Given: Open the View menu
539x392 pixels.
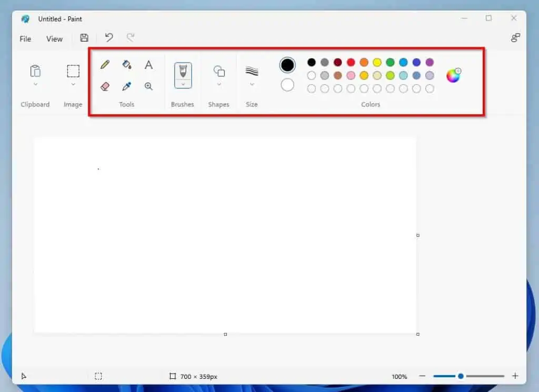Looking at the screenshot, I should 54,39.
